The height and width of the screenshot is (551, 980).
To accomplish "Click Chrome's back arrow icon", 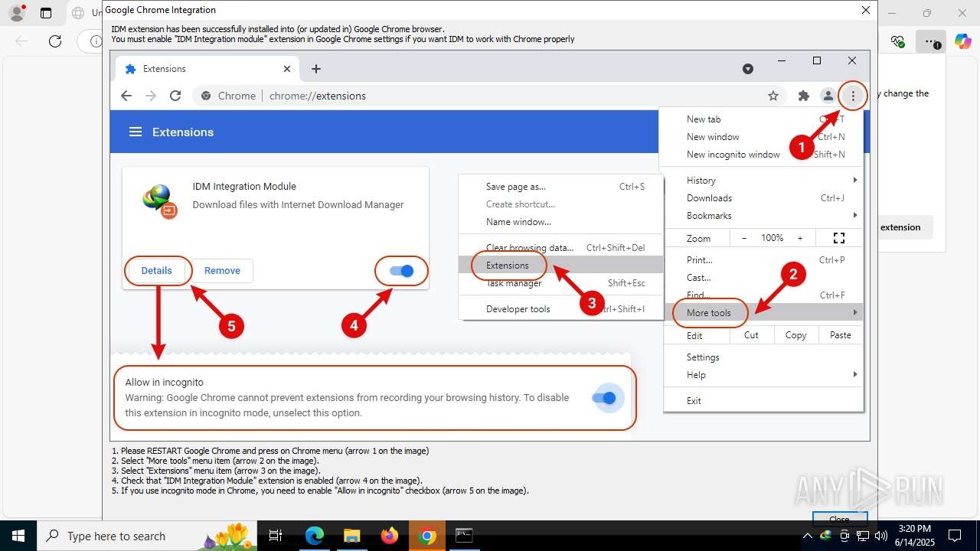I will coord(126,96).
